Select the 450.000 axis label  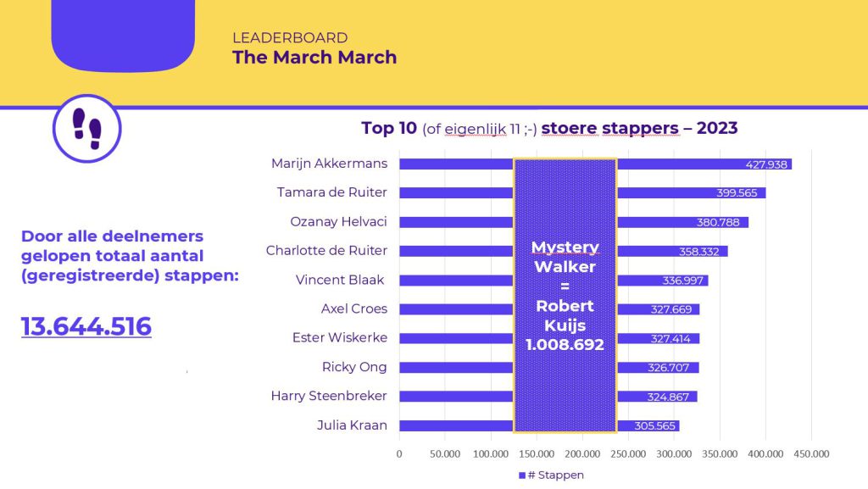tap(811, 454)
